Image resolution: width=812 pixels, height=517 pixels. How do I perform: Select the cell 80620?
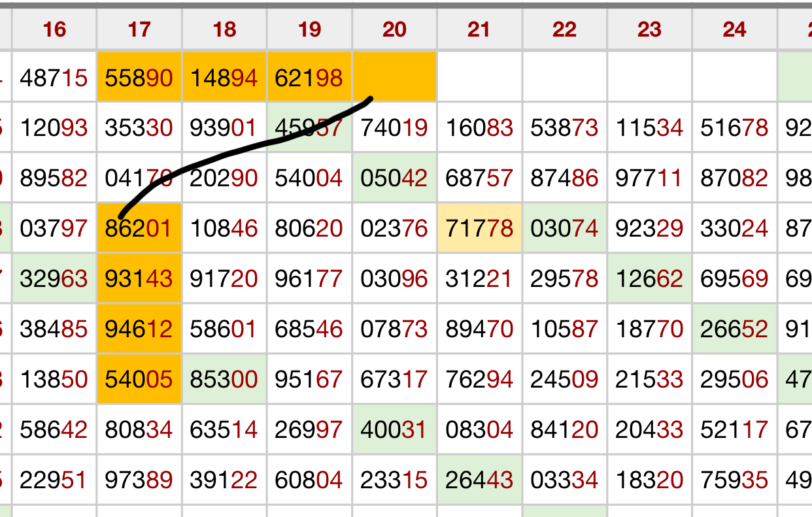pos(309,228)
